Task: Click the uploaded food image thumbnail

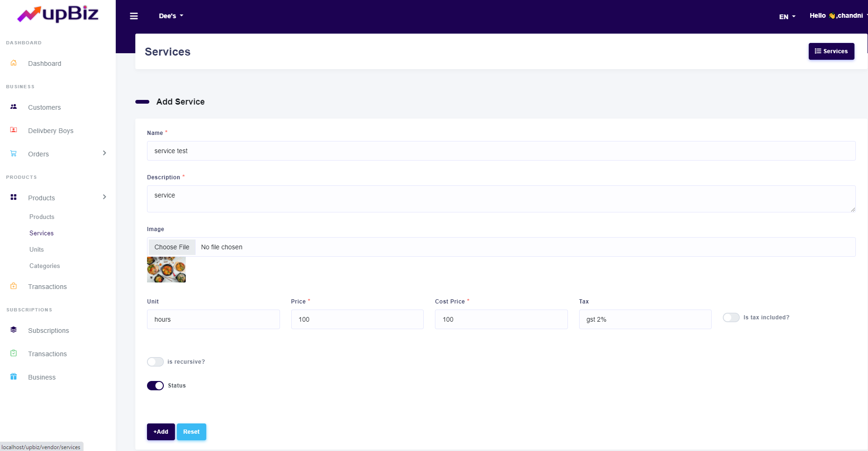Action: click(166, 270)
